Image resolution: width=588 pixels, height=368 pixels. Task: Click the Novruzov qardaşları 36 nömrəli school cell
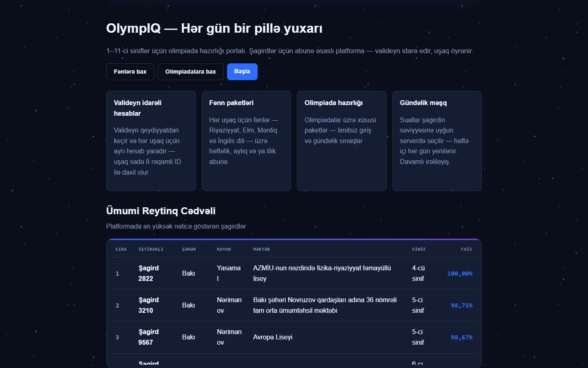(x=325, y=305)
